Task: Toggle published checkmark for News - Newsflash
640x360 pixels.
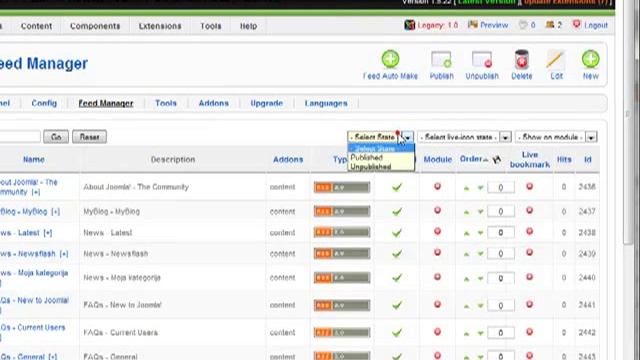Action: (397, 254)
